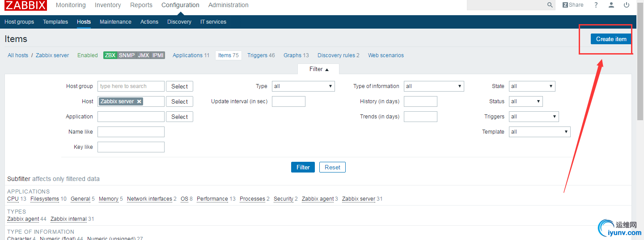Filter by Zabbix internal type subfilter

(x=68, y=219)
